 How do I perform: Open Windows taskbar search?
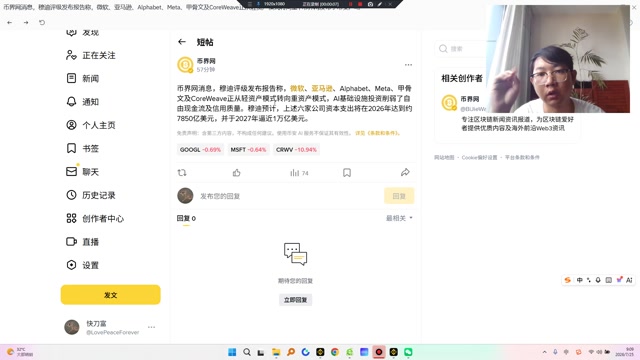pyautogui.click(x=247, y=352)
